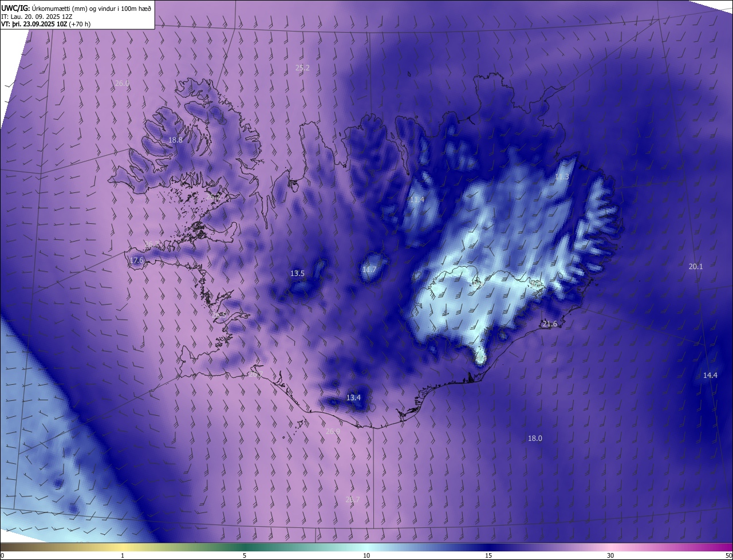Click the 14.4 value label
Viewport: 733px width, 560px height.
710,375
